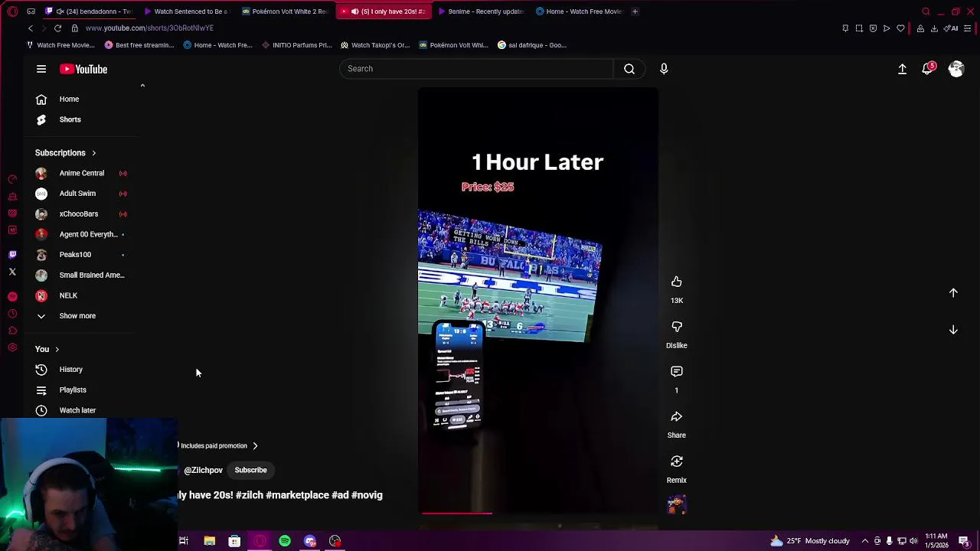The height and width of the screenshot is (551, 980).
Task: Open comments on this Short
Action: tap(677, 372)
